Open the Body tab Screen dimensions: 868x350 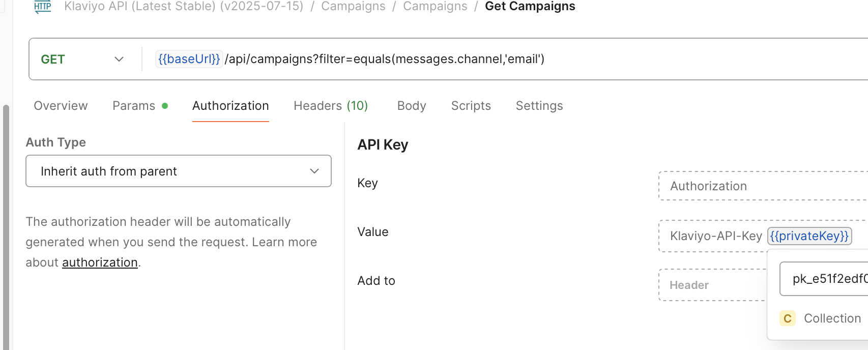412,106
